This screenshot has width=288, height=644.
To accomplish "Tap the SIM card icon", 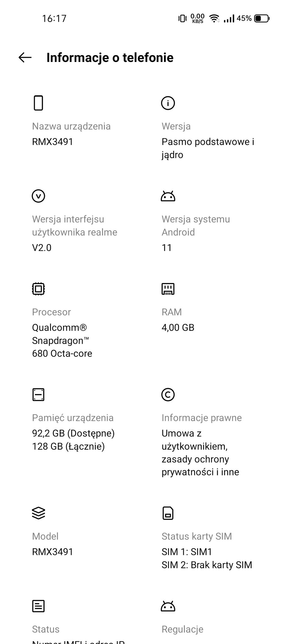I will 168,513.
